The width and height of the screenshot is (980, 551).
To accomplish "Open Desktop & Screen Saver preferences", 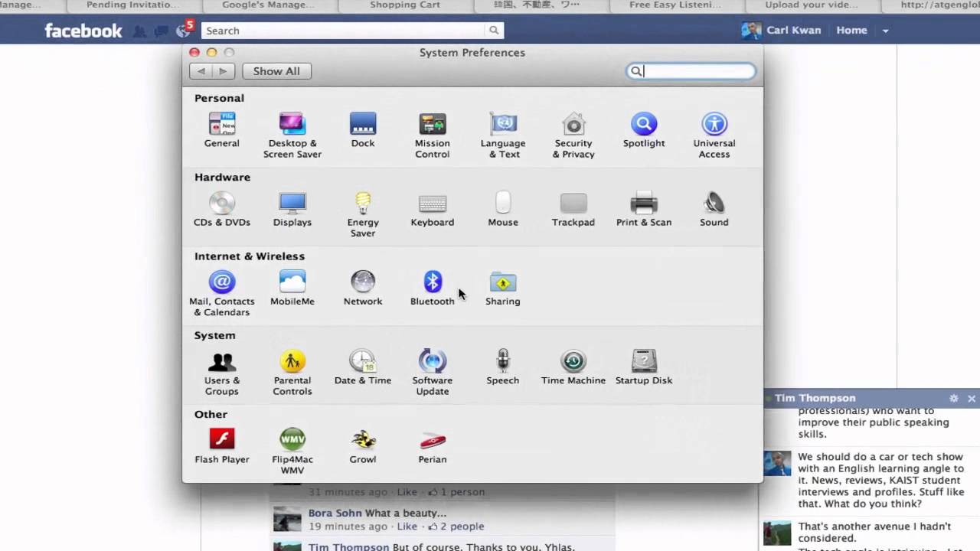I will 292,135.
